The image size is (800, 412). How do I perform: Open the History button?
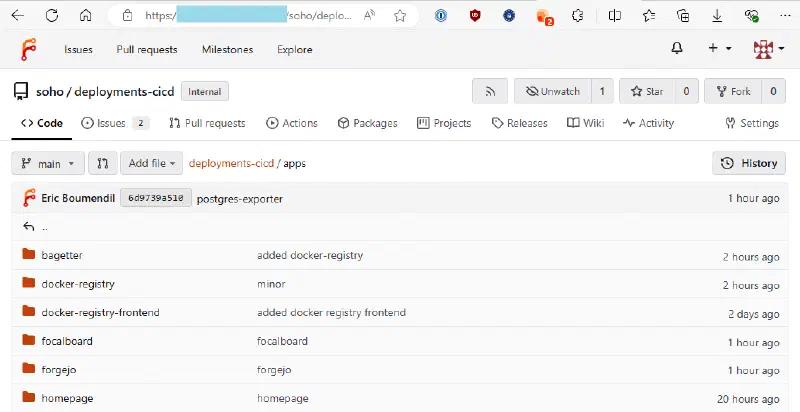click(x=749, y=163)
